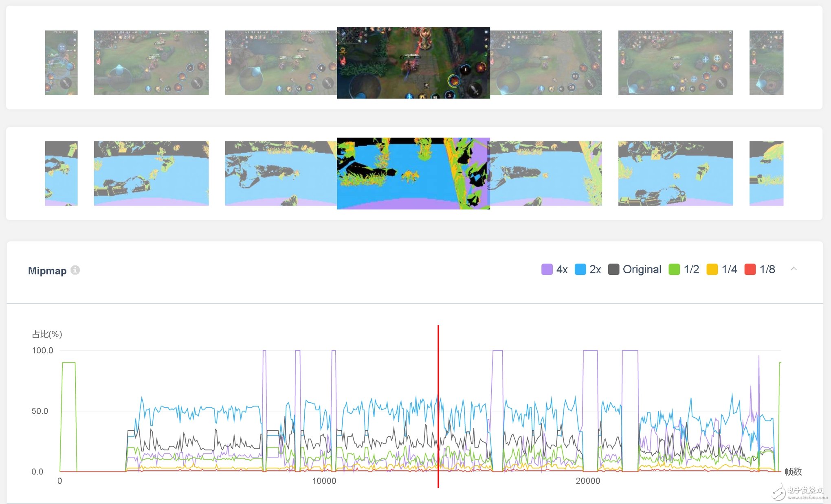Collapse the Mipmap chart panel chevron

point(794,269)
